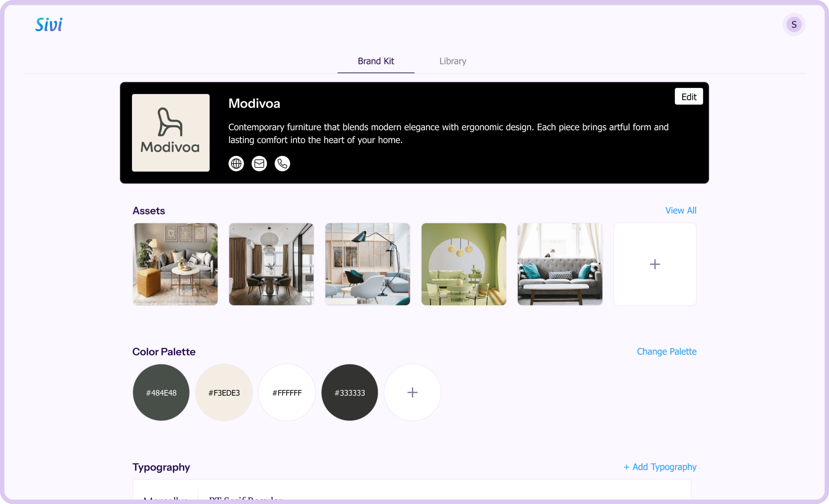Add a new asset with plus tile
The image size is (829, 504).
click(655, 264)
